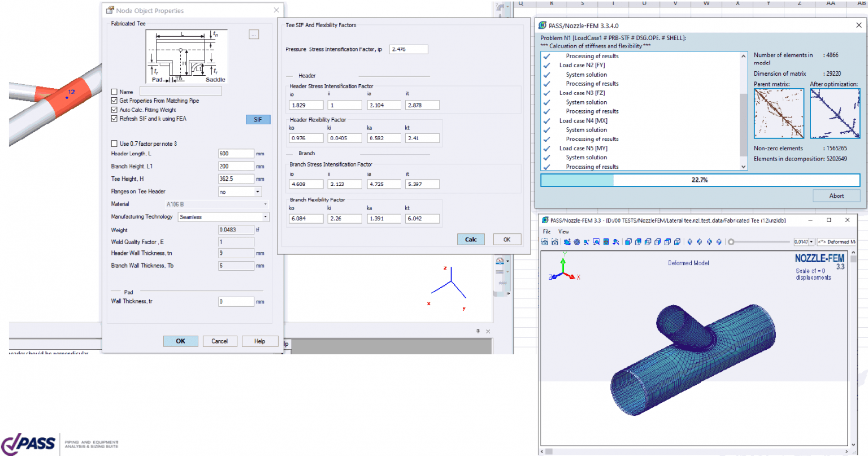
Task: Click the colored mesh display icon
Action: pyautogui.click(x=606, y=242)
